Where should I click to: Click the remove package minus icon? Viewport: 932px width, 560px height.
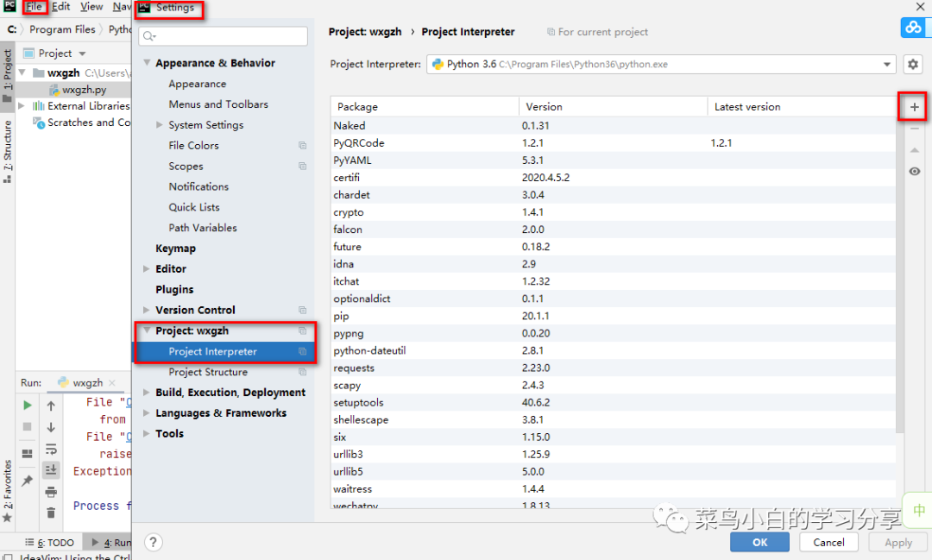click(x=914, y=129)
